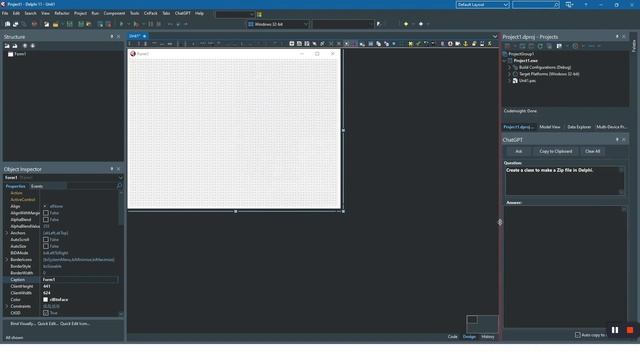Viewport: 640px width, 360px height.
Task: Click the Clear All button
Action: pyautogui.click(x=592, y=151)
